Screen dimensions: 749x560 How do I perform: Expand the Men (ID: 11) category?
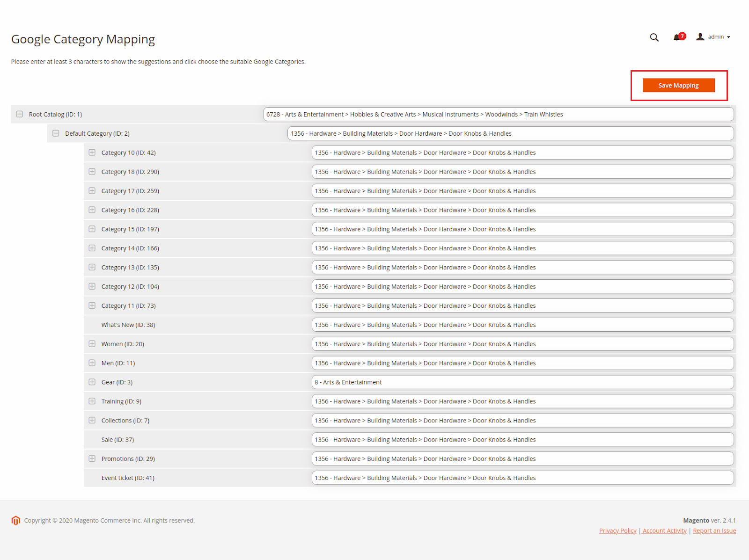[x=92, y=363]
